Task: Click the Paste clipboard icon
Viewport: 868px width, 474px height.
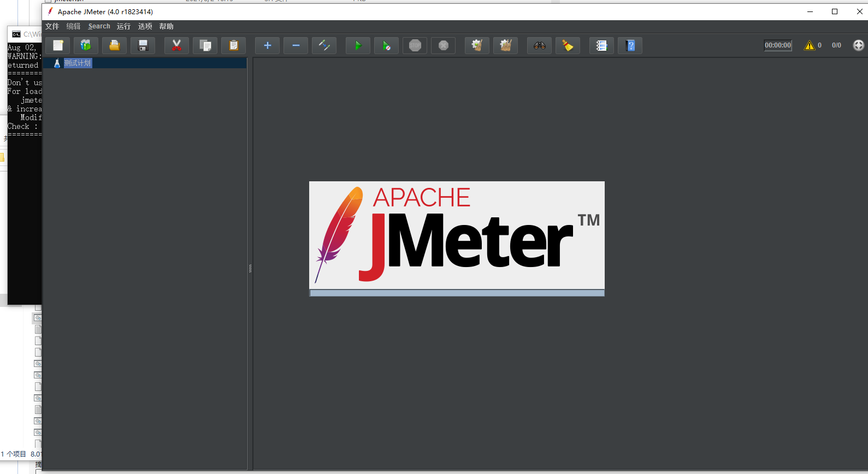Action: point(233,45)
